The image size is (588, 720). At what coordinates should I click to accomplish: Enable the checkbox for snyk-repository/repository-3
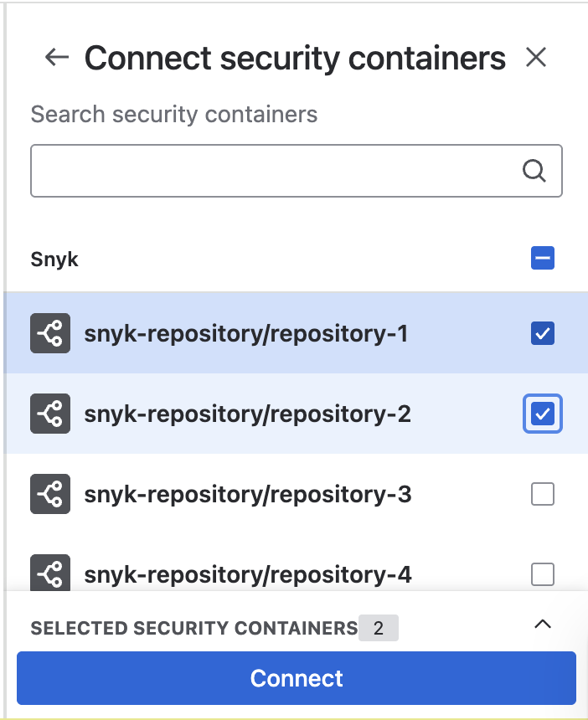tap(543, 494)
